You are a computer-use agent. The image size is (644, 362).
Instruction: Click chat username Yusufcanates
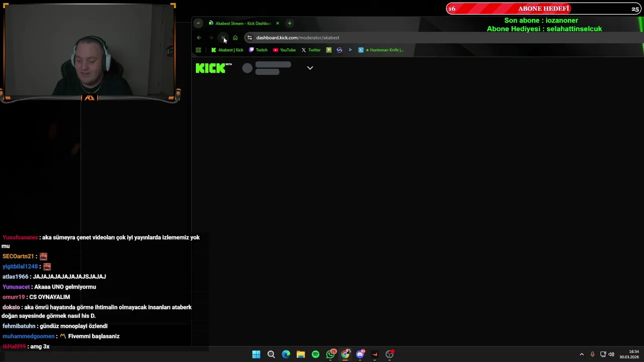click(20, 237)
